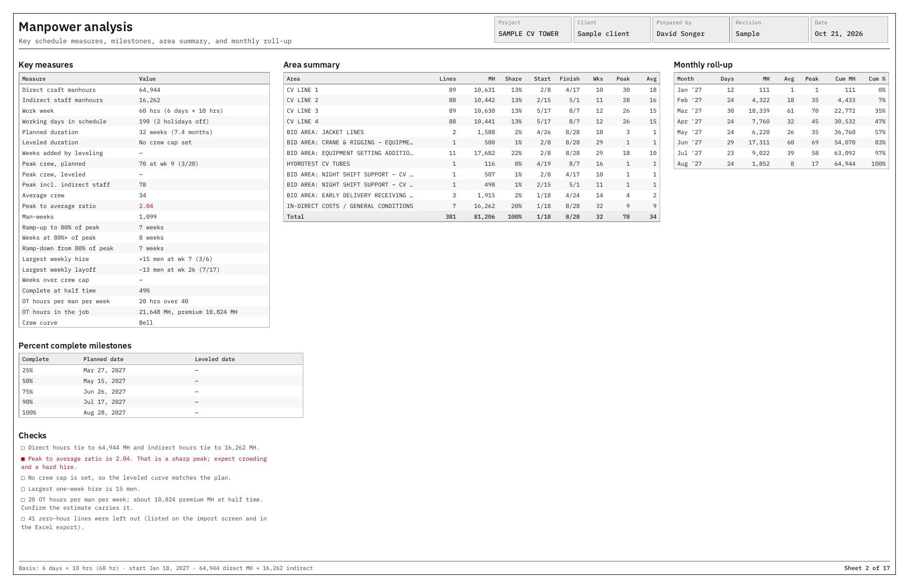Screen dimensions: 909x588
Task: Click the Crew curve value Bell
Action: (146, 323)
